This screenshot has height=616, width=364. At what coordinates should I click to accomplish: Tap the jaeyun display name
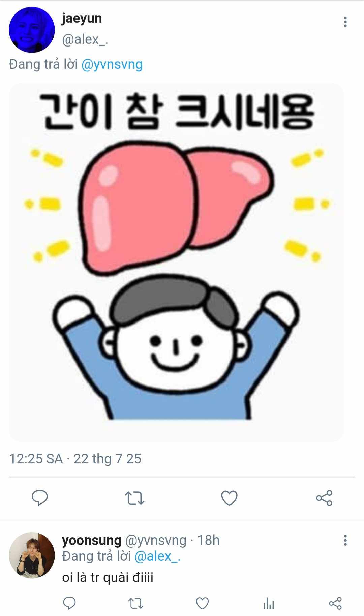coord(82,18)
